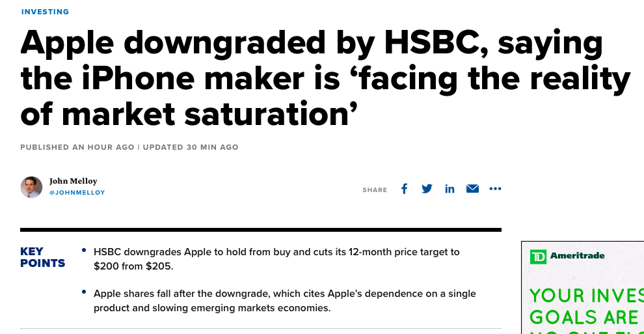The width and height of the screenshot is (644, 334).
Task: Click the Ameritrade brand name text
Action: point(577,255)
